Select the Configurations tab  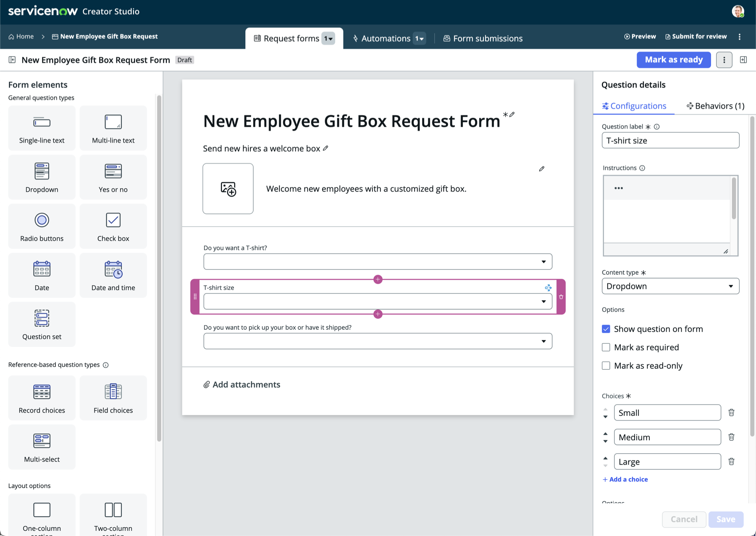point(634,106)
